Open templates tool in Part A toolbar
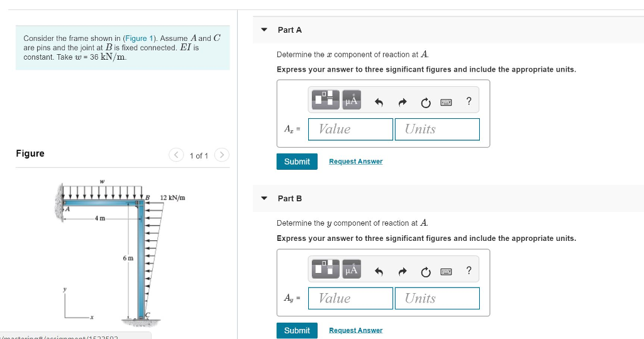This screenshot has width=644, height=339. pos(326,100)
